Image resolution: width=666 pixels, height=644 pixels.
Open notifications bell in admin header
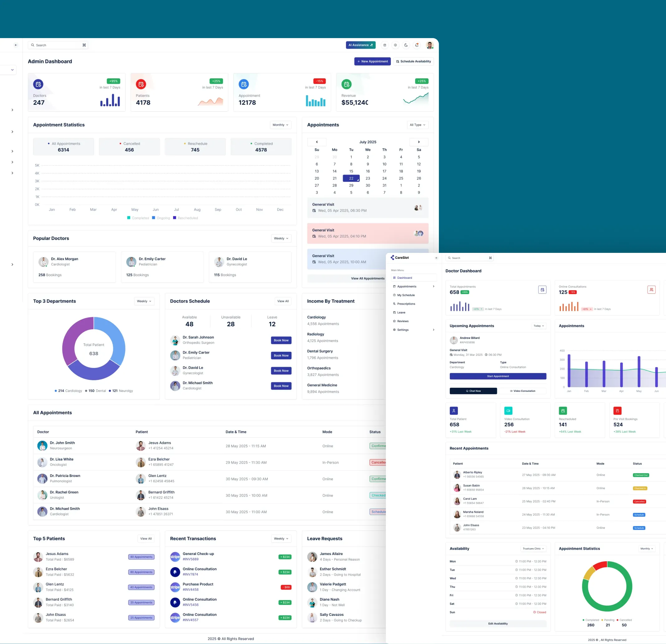point(417,45)
